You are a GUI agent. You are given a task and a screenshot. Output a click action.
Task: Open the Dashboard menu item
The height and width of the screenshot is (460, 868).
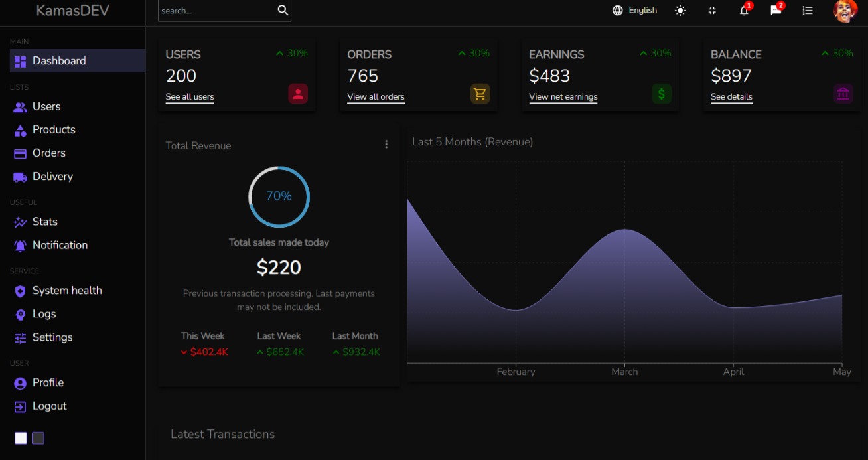tap(78, 61)
